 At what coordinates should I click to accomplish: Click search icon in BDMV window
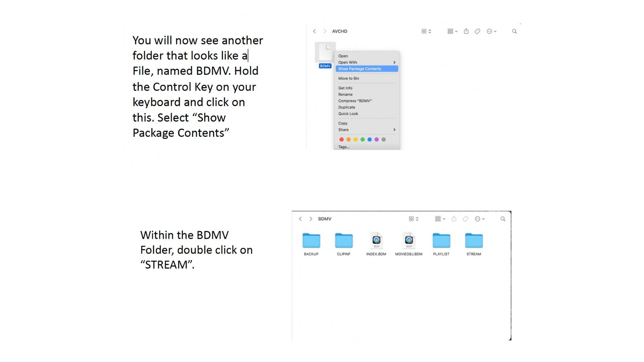click(x=503, y=219)
